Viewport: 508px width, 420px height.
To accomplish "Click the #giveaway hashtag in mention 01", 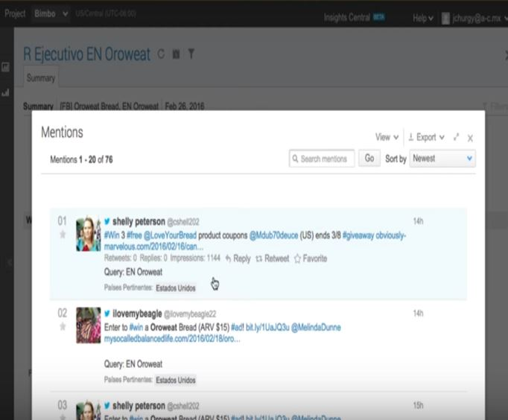I will tap(358, 235).
